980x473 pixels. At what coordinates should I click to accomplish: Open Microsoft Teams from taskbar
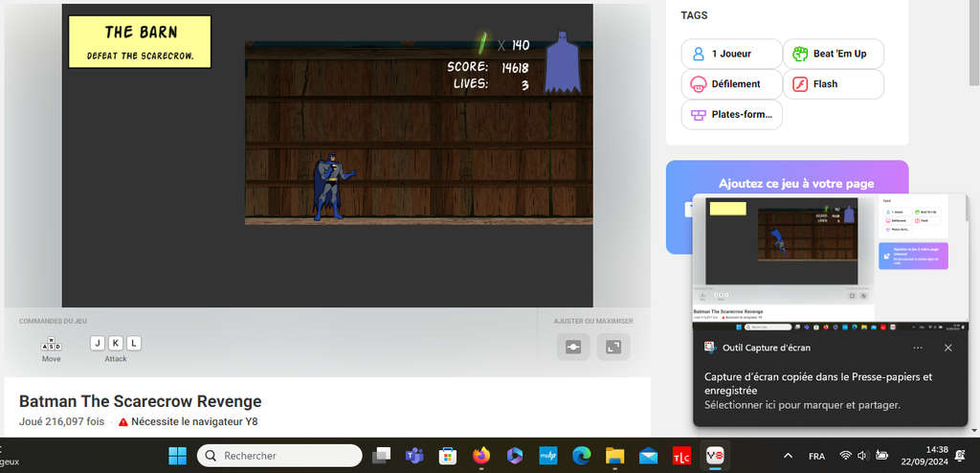click(x=414, y=456)
